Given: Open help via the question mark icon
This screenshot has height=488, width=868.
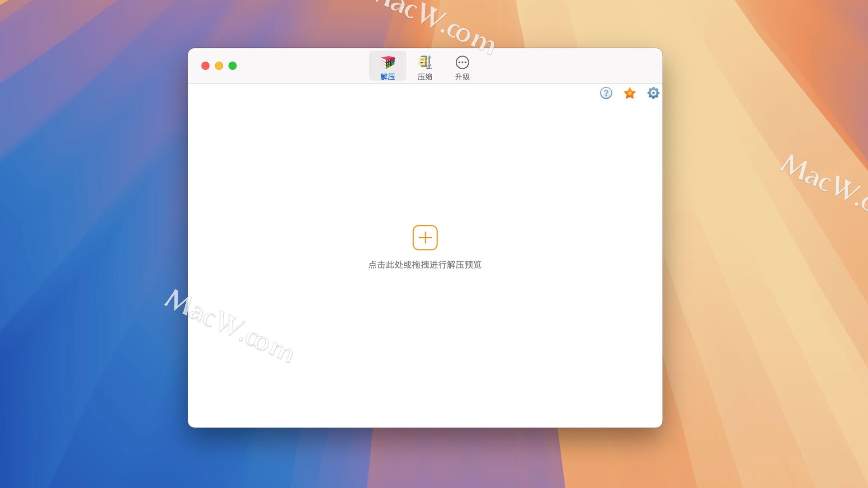Looking at the screenshot, I should tap(606, 93).
